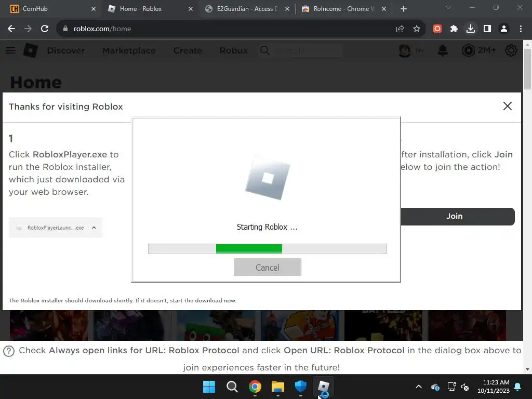Close the Thanks for visiting Roblox dialog
The width and height of the screenshot is (532, 399).
(x=507, y=106)
